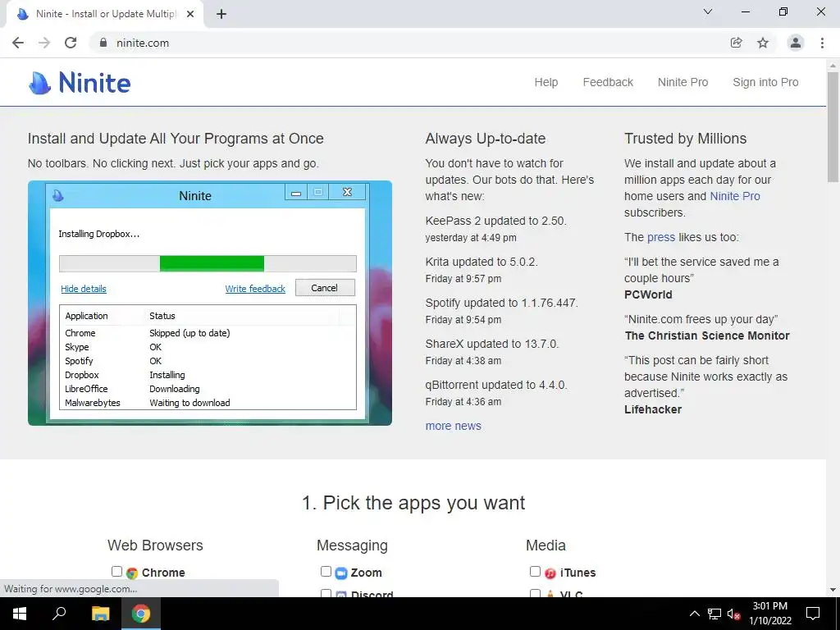This screenshot has height=630, width=840.
Task: Follow the 'more news' link
Action: pos(453,426)
